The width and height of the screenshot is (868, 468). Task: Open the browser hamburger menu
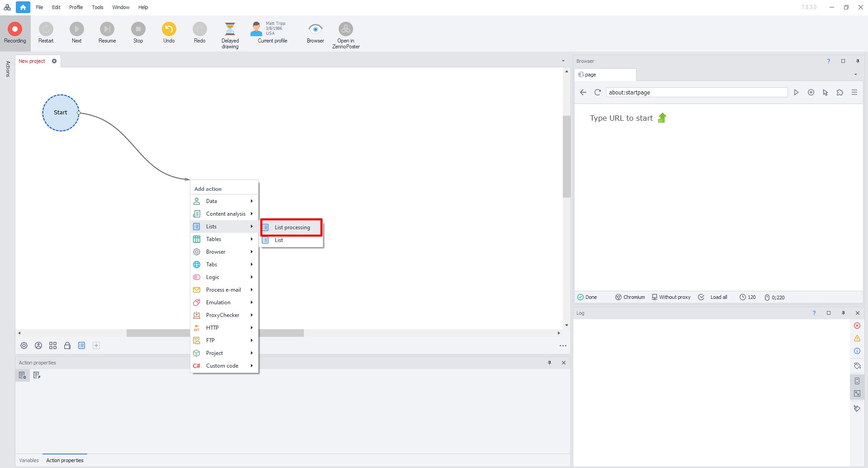(854, 92)
